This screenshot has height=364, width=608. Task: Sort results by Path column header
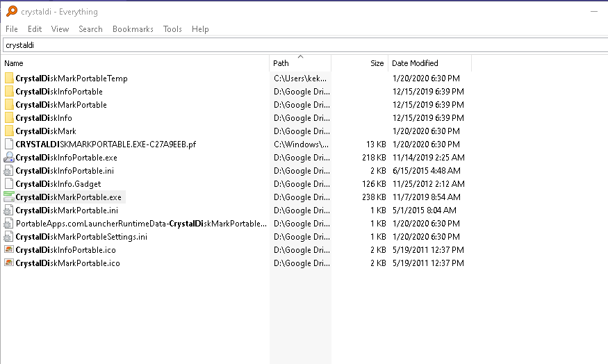300,63
